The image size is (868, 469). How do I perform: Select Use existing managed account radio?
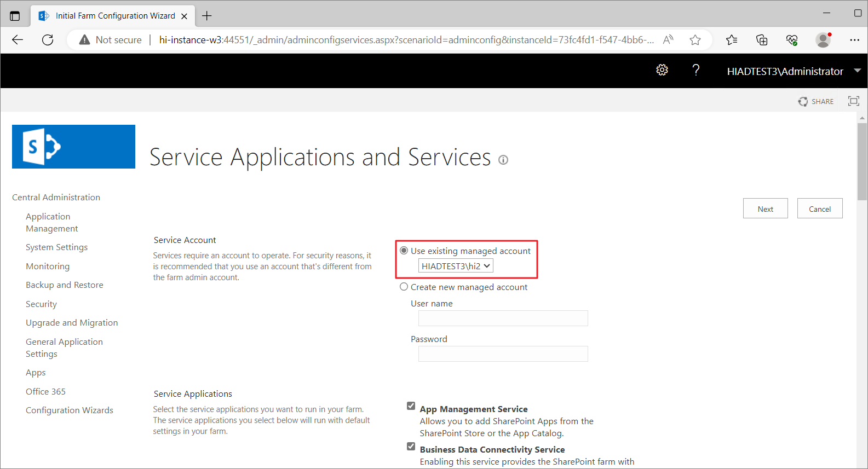[404, 251]
